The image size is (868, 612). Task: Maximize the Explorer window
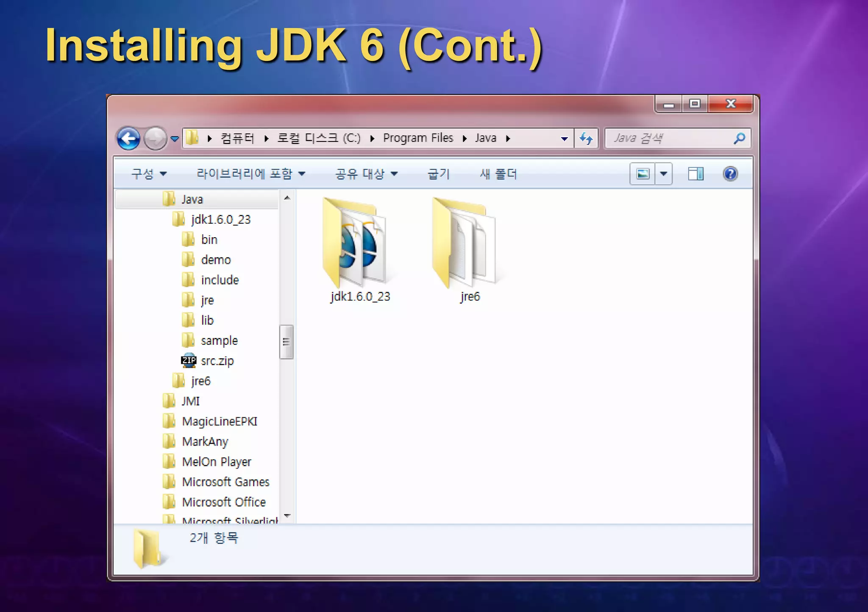coord(695,104)
